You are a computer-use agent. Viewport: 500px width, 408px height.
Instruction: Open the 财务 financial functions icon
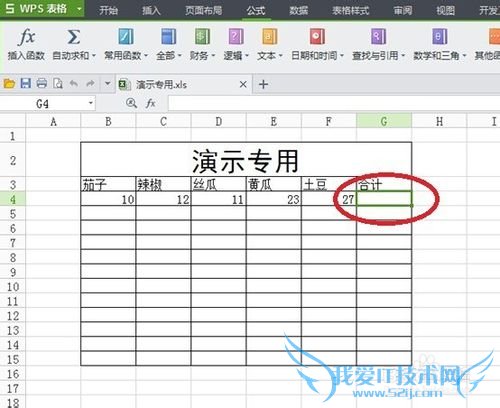point(202,37)
